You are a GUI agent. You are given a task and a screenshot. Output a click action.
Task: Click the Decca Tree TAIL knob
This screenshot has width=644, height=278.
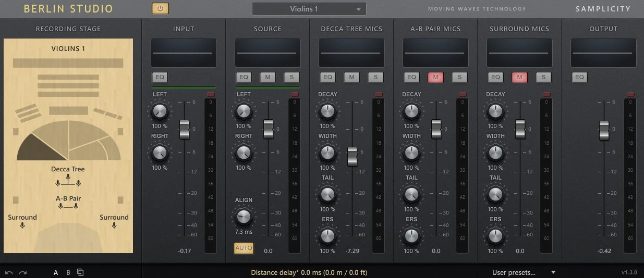(327, 194)
